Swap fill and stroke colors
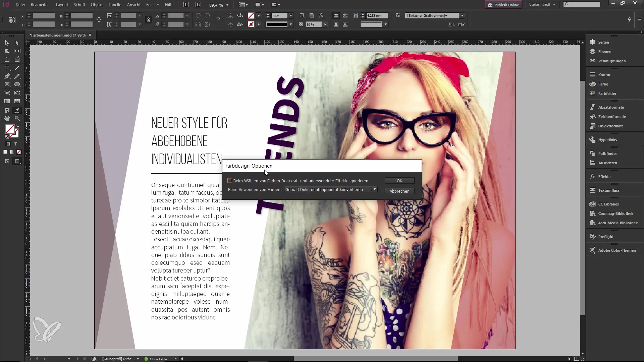 tap(17, 126)
